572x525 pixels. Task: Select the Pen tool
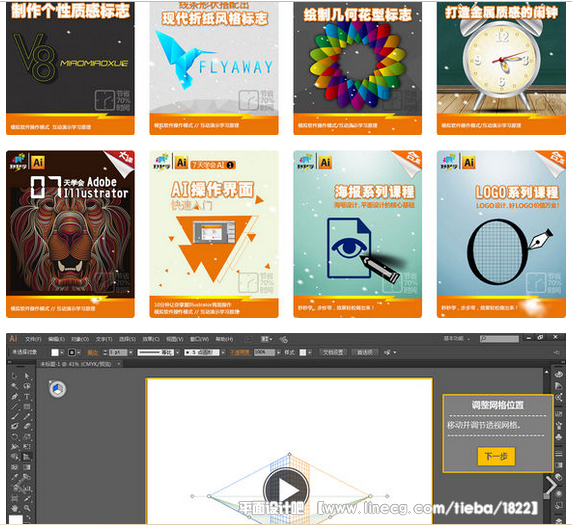pos(15,396)
